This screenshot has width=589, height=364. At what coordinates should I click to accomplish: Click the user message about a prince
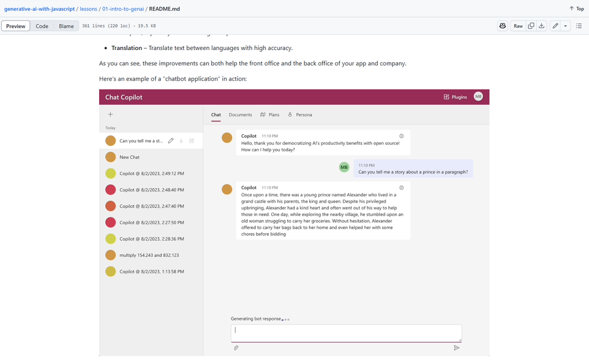(413, 168)
